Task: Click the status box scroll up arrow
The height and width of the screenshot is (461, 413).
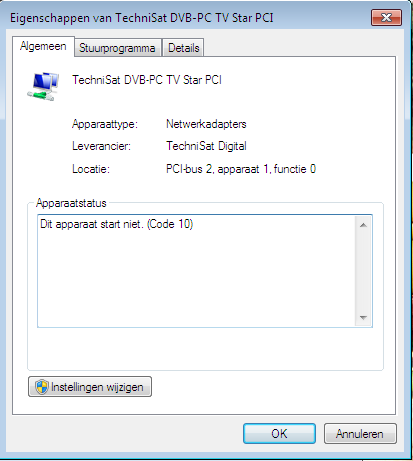Action: tap(363, 225)
